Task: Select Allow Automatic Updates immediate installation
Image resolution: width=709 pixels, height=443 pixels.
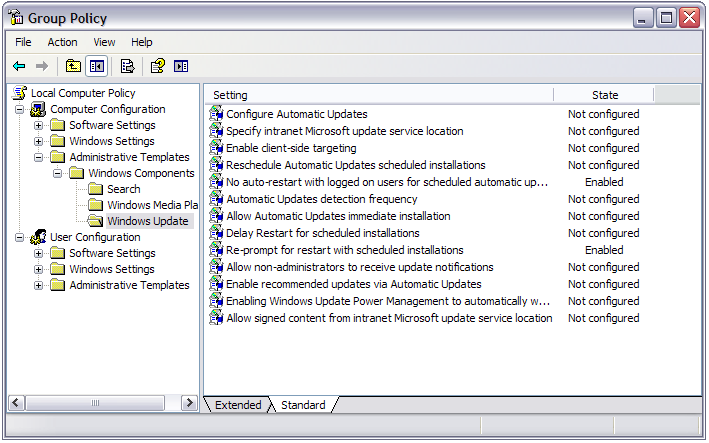Action: click(338, 216)
